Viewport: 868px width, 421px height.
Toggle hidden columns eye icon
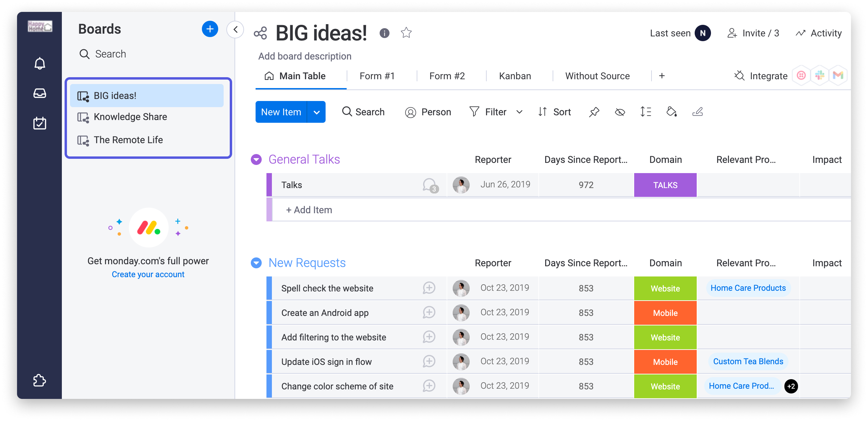click(620, 112)
